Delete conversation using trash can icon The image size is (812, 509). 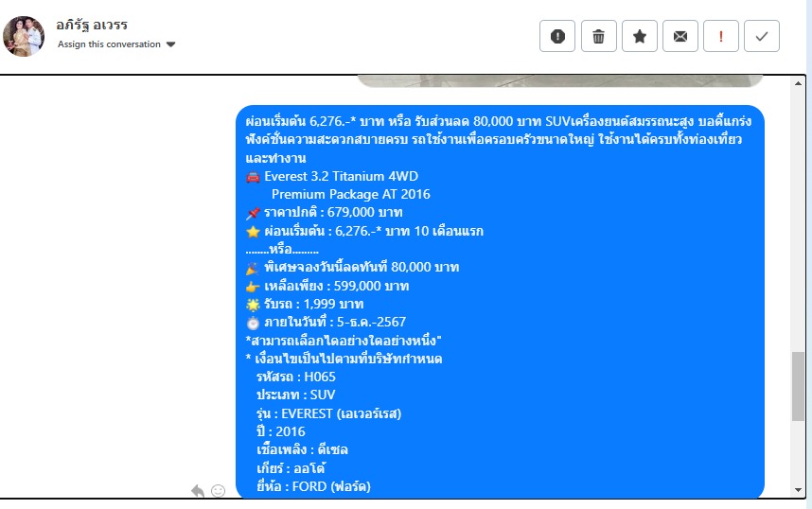(x=599, y=36)
